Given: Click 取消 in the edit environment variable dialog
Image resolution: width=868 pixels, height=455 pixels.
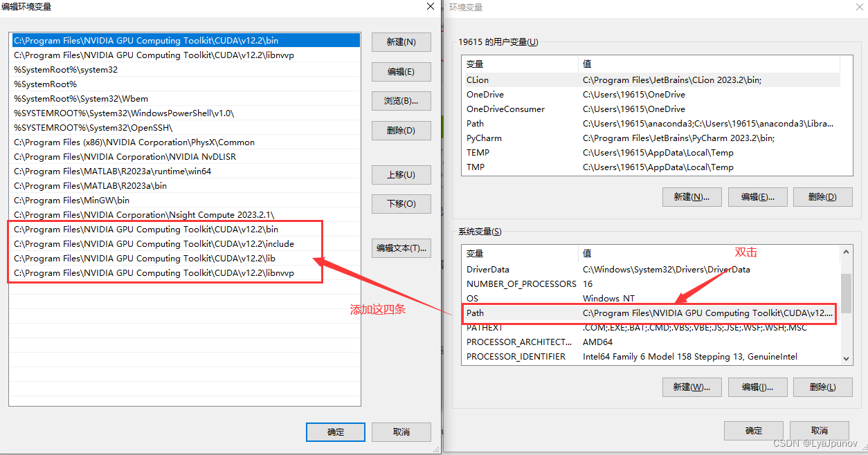Looking at the screenshot, I should click(x=401, y=431).
